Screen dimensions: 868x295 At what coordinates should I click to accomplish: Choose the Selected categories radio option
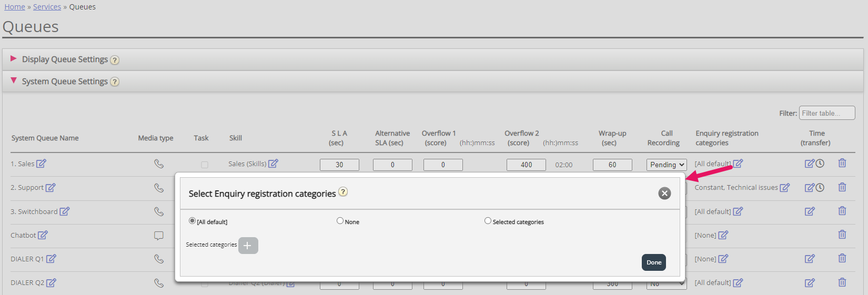pyautogui.click(x=488, y=221)
